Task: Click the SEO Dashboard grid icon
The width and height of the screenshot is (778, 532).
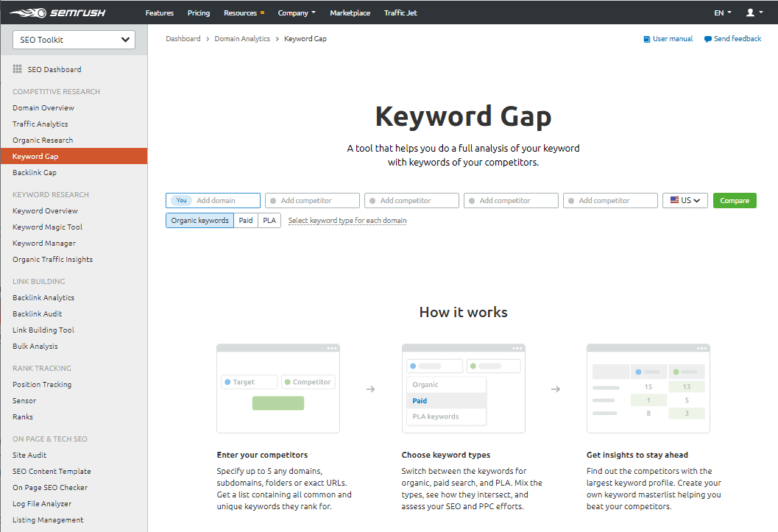Action: pos(18,69)
